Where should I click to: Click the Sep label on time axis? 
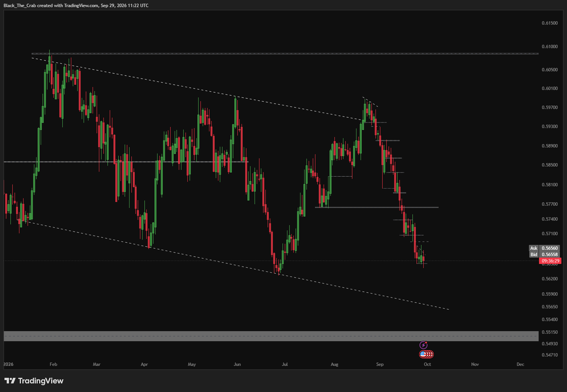click(380, 364)
